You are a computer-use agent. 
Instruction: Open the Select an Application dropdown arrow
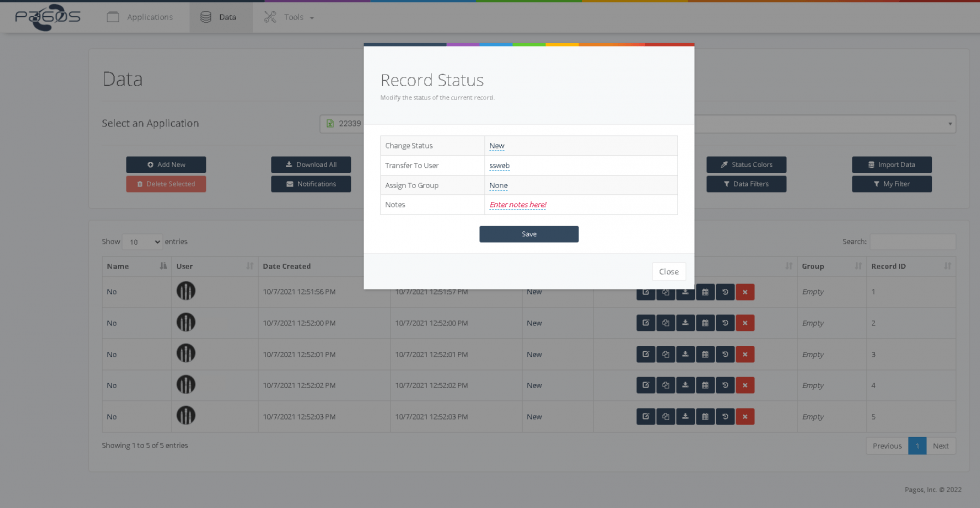pyautogui.click(x=949, y=124)
